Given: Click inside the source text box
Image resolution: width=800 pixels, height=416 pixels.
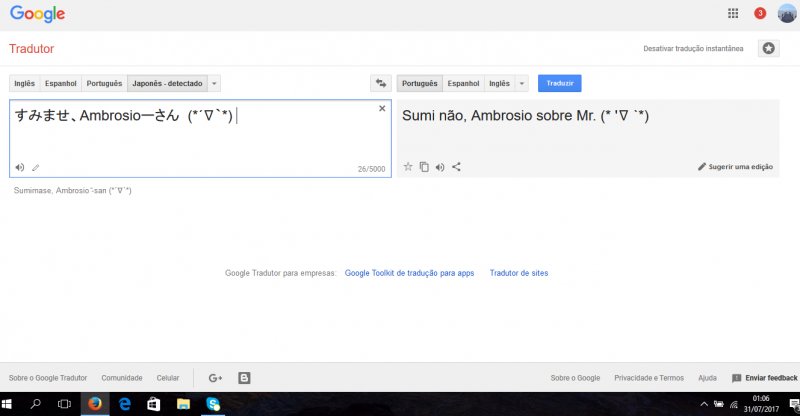Looking at the screenshot, I should [x=200, y=138].
